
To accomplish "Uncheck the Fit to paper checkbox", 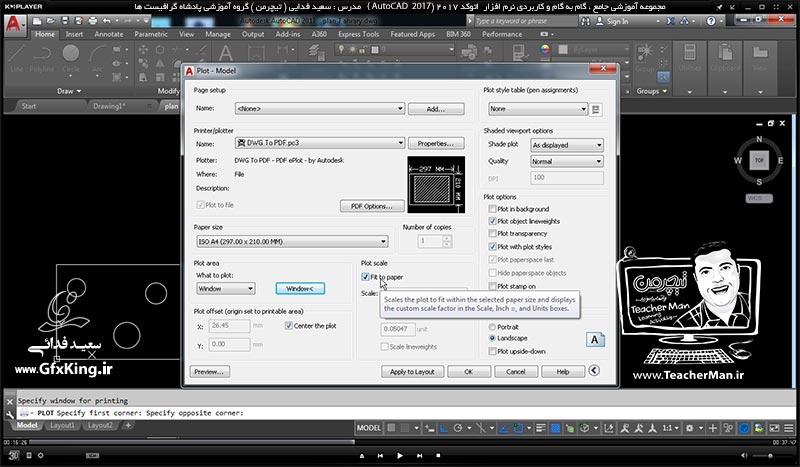I will pyautogui.click(x=365, y=277).
